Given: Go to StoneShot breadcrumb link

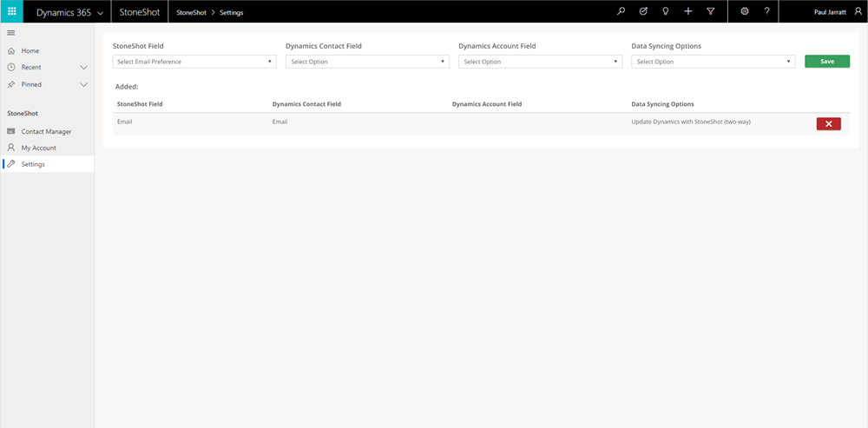Looking at the screenshot, I should pyautogui.click(x=191, y=13).
